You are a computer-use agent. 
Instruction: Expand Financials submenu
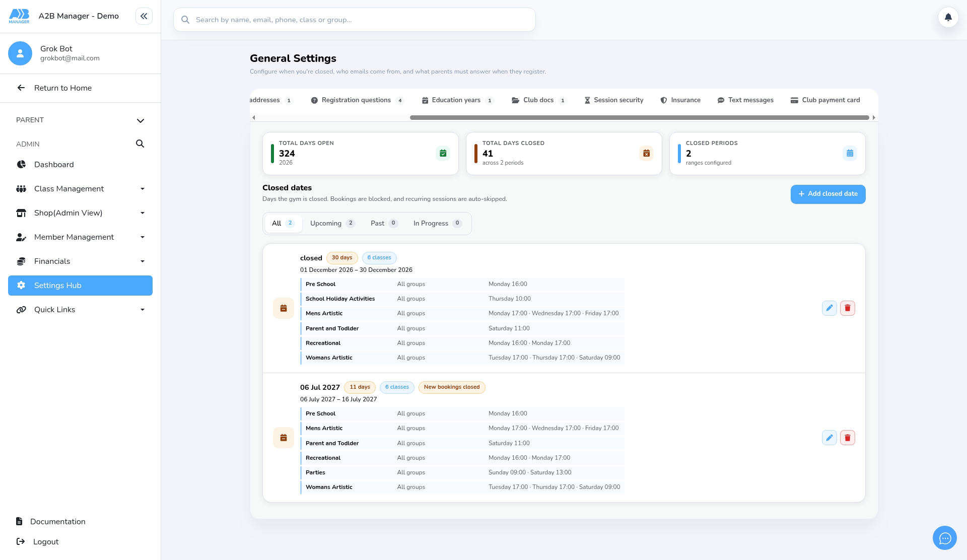click(x=143, y=261)
